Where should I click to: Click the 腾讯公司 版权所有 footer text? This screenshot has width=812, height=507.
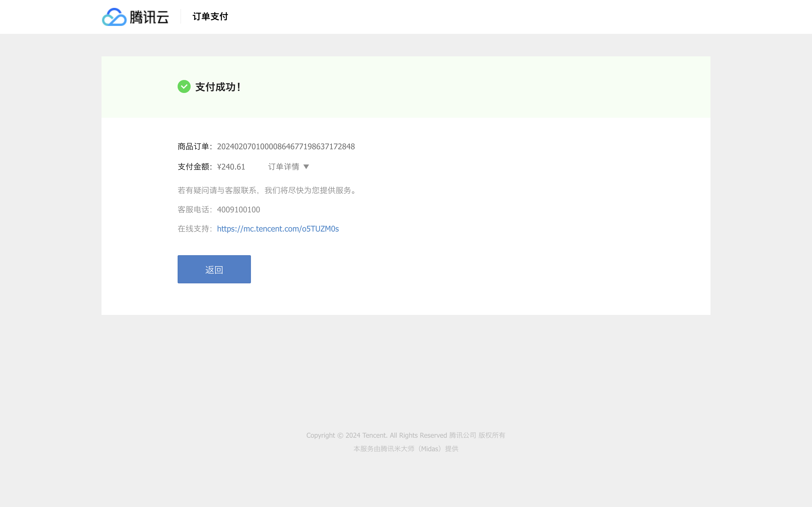(x=477, y=435)
